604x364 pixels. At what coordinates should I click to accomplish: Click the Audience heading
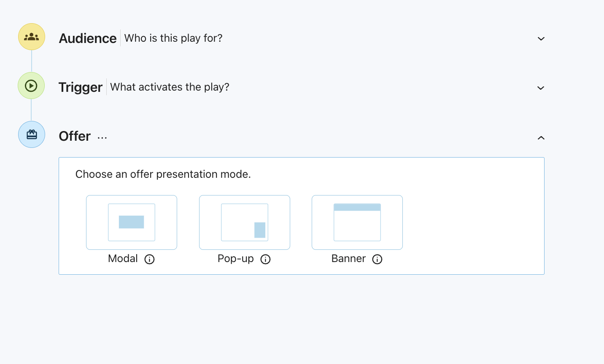click(x=88, y=38)
